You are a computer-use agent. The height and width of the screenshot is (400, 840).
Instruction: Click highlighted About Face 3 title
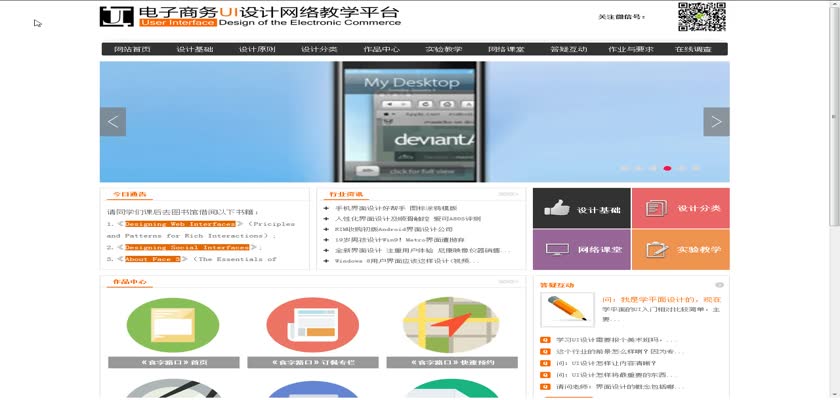click(x=153, y=259)
